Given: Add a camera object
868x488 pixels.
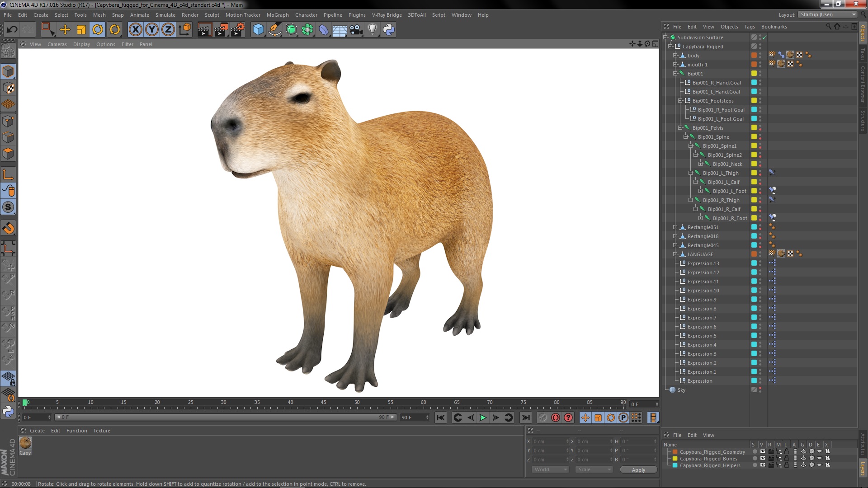Looking at the screenshot, I should tap(356, 30).
